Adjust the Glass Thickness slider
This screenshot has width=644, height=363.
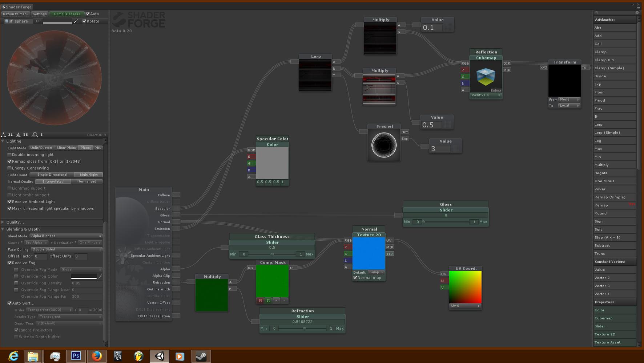coord(272,254)
